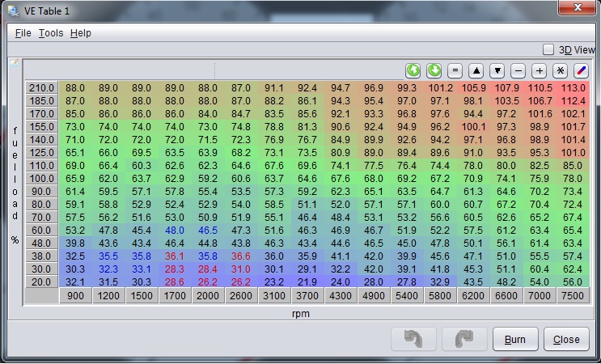Click the black up-triangle increment icon
The height and width of the screenshot is (364, 601).
(476, 70)
